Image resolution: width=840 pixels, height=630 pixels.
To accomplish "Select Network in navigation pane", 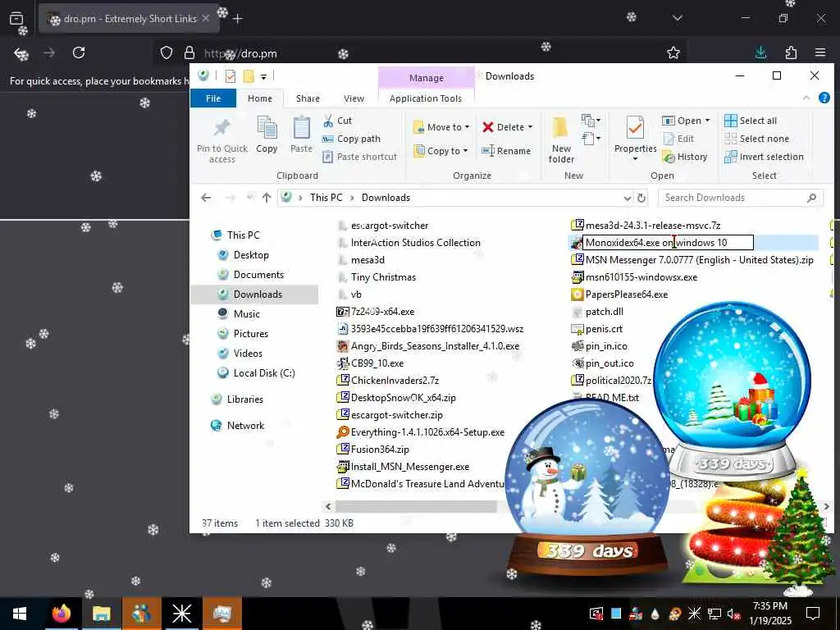I will pyautogui.click(x=245, y=426).
